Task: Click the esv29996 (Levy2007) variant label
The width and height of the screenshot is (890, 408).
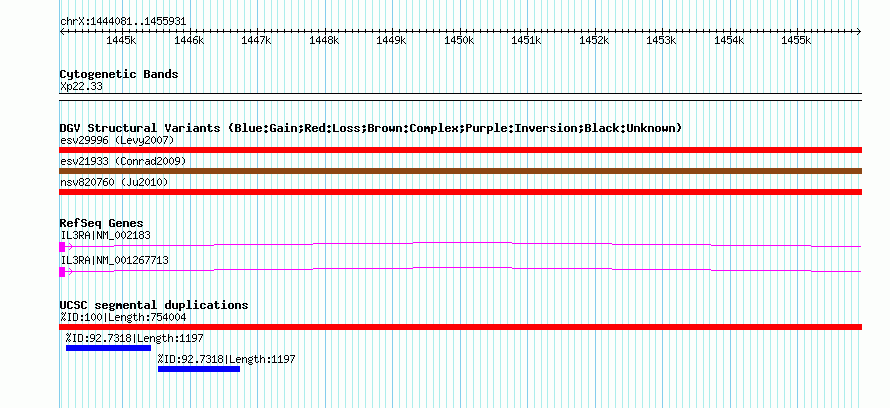Action: point(117,140)
